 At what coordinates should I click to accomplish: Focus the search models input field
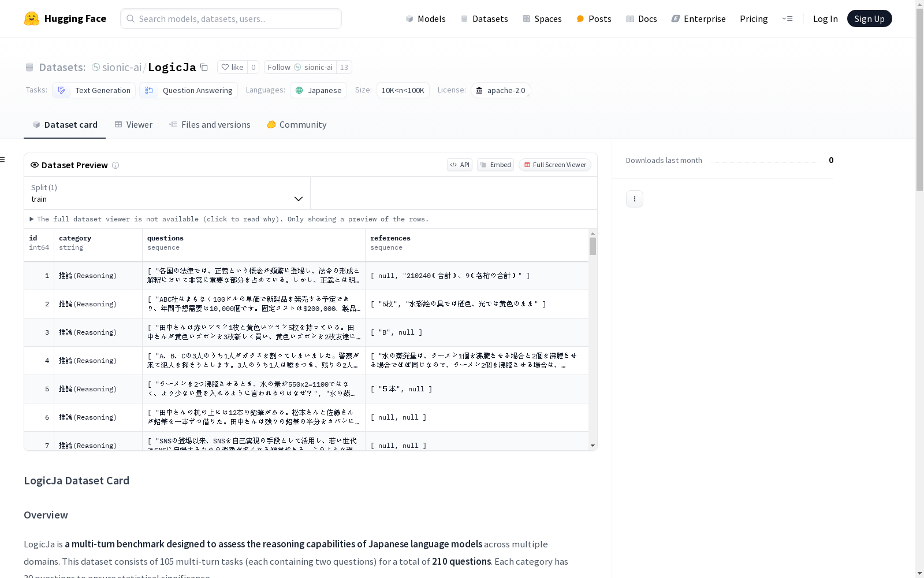[231, 18]
